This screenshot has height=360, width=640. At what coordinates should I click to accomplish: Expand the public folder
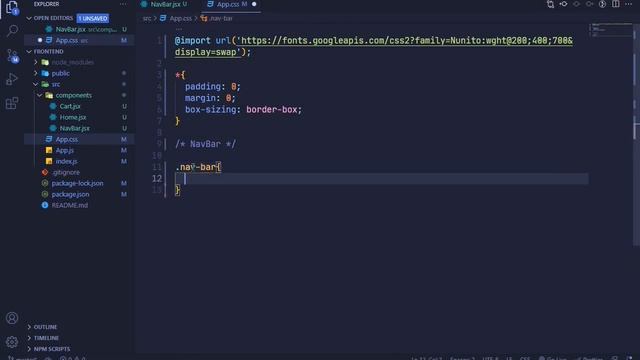(36, 73)
